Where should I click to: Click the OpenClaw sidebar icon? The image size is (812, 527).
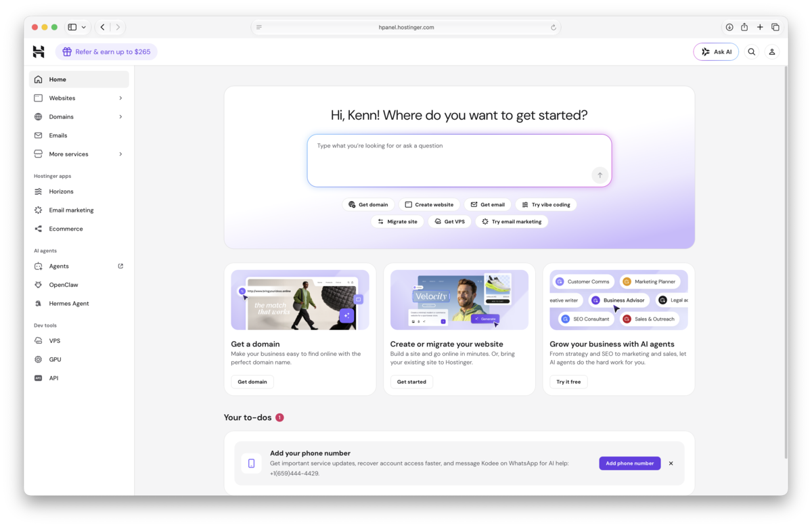39,285
